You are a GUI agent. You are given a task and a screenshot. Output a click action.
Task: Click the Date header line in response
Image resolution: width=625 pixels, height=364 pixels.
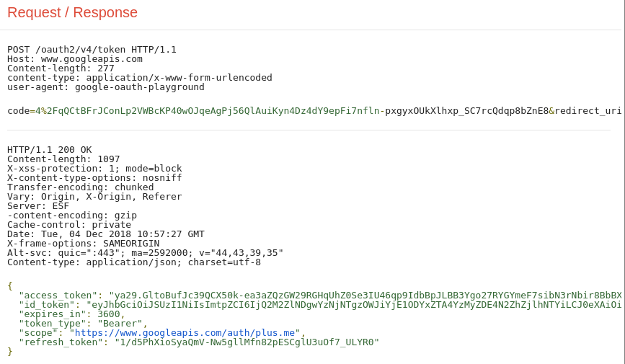[106, 234]
